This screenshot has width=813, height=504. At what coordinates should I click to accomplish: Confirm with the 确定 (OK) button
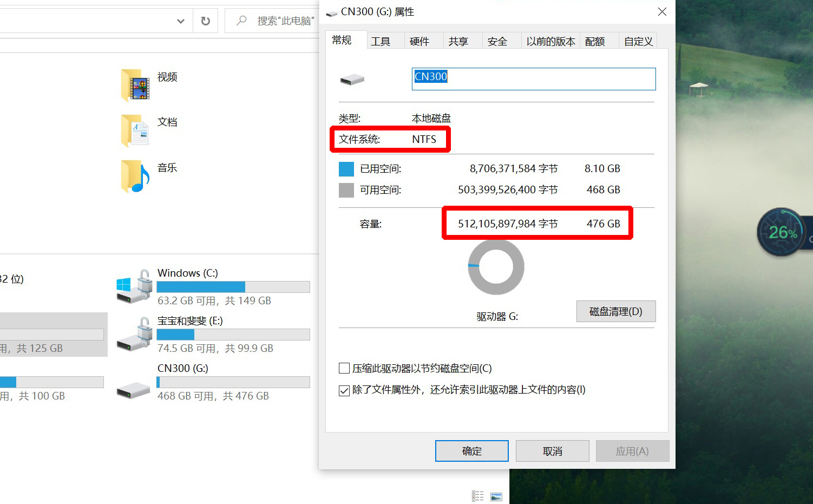[472, 451]
